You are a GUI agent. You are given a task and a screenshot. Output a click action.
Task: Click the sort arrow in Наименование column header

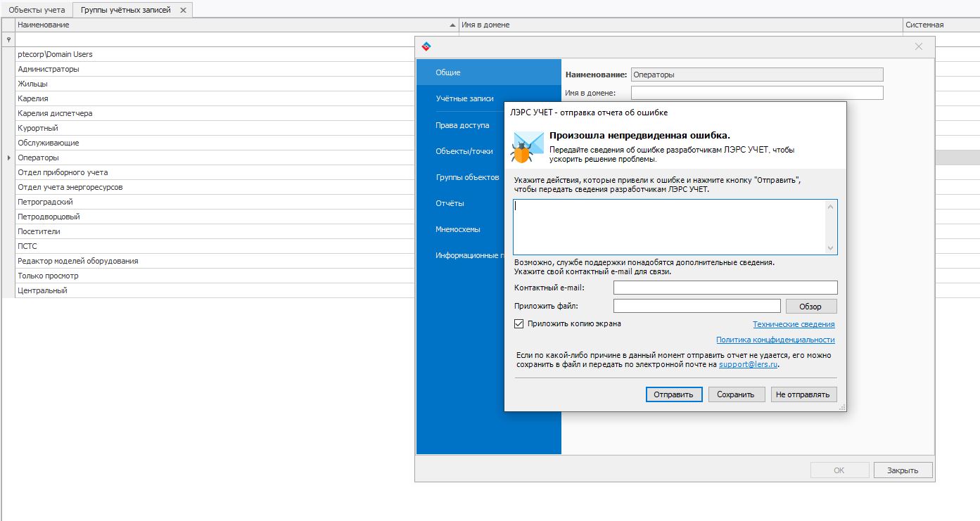(452, 25)
